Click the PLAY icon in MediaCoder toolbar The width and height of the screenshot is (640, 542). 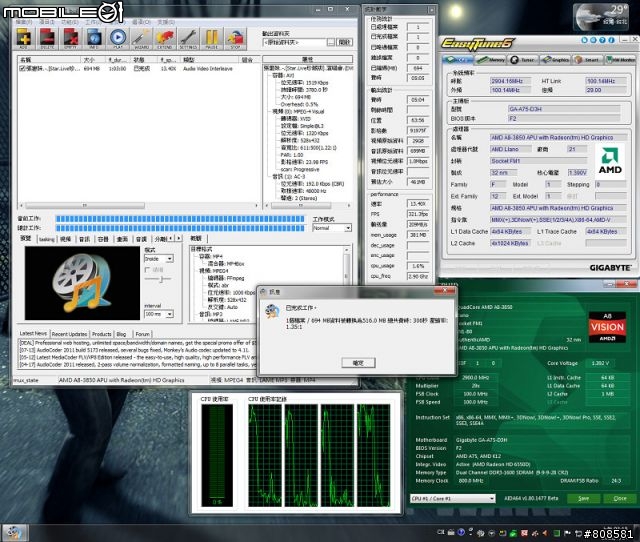point(118,39)
